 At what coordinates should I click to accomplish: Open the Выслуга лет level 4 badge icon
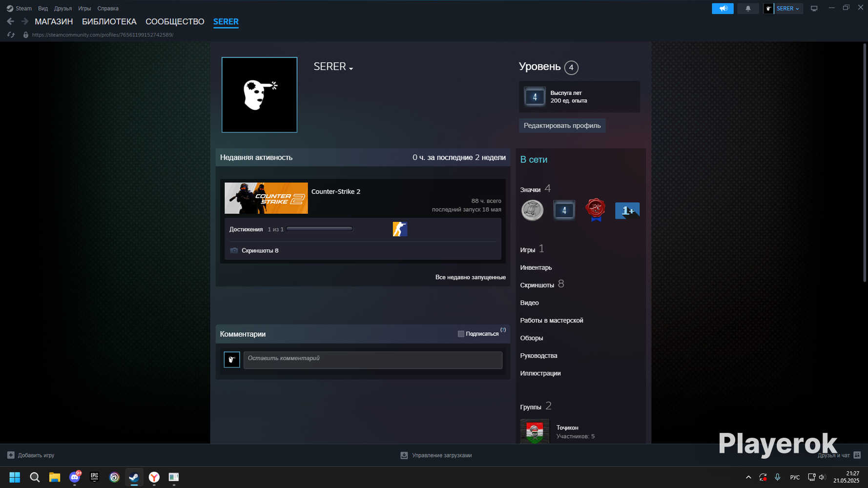[535, 97]
